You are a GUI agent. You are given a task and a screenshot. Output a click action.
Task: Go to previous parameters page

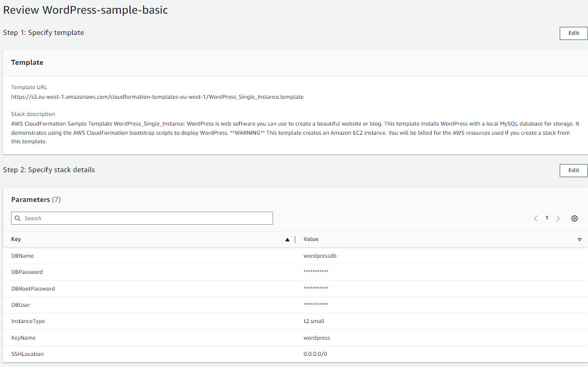click(535, 218)
